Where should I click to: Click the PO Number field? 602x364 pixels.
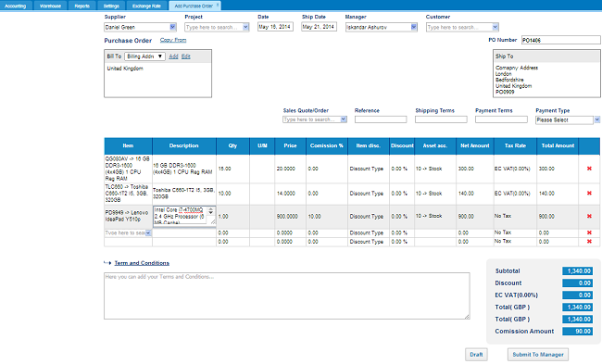(561, 40)
